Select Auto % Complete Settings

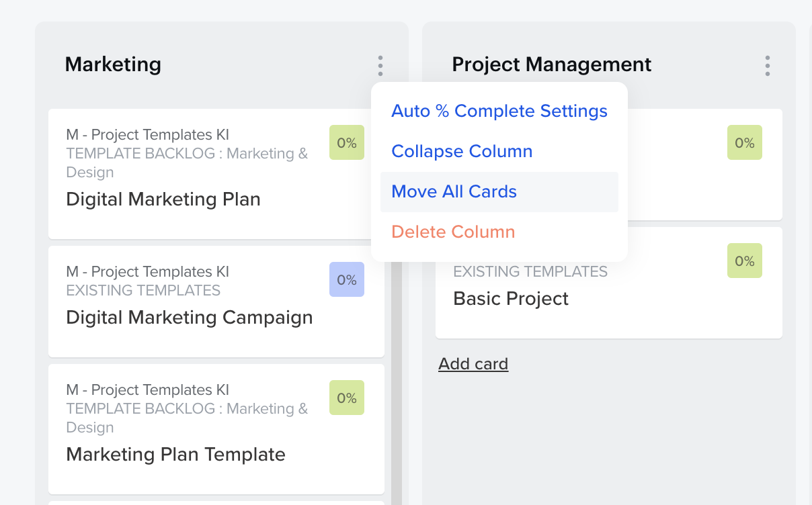pos(499,111)
